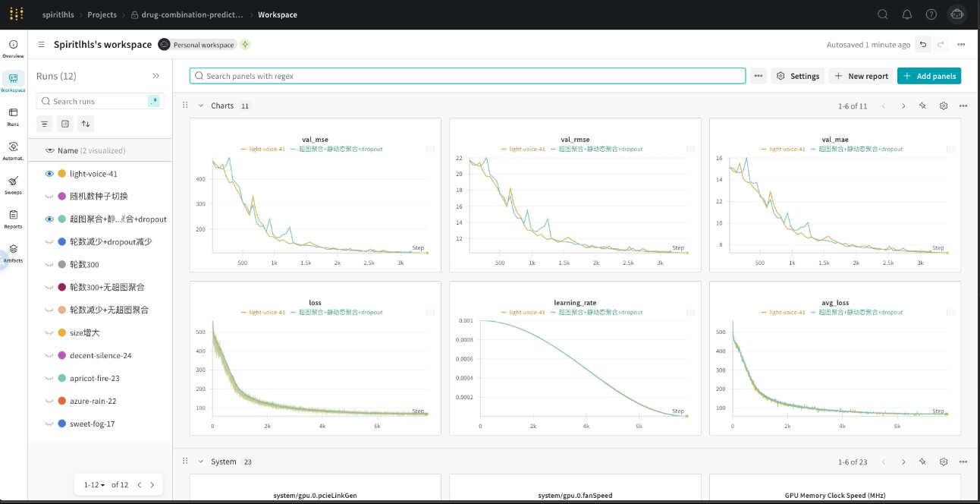
Task: Hide light-voice-41 run with its eye icon
Action: [x=49, y=174]
